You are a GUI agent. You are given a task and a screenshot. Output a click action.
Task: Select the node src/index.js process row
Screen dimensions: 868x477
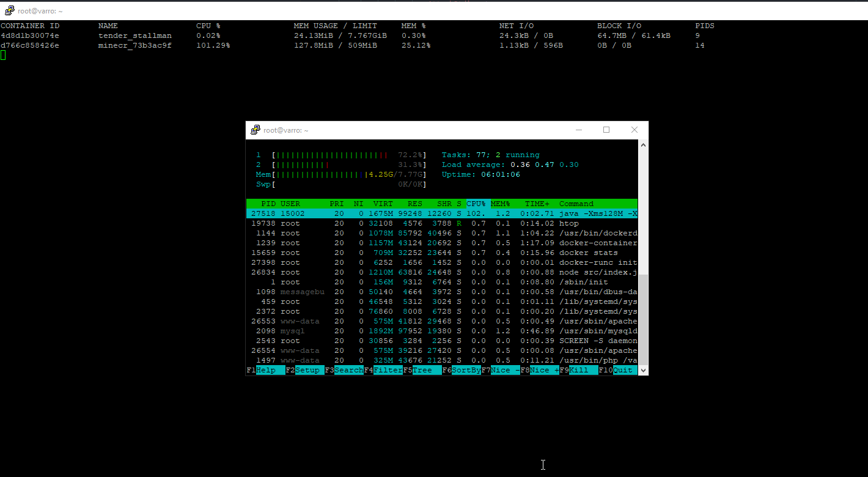tap(441, 272)
